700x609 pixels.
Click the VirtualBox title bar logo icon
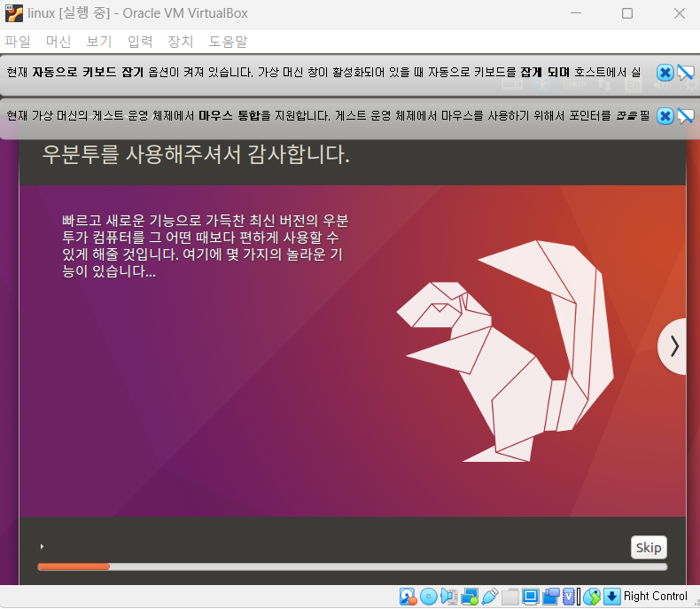[x=14, y=13]
